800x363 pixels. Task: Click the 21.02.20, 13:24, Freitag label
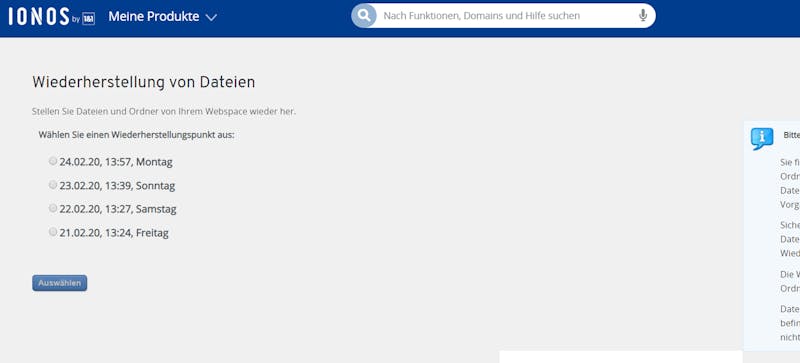114,233
